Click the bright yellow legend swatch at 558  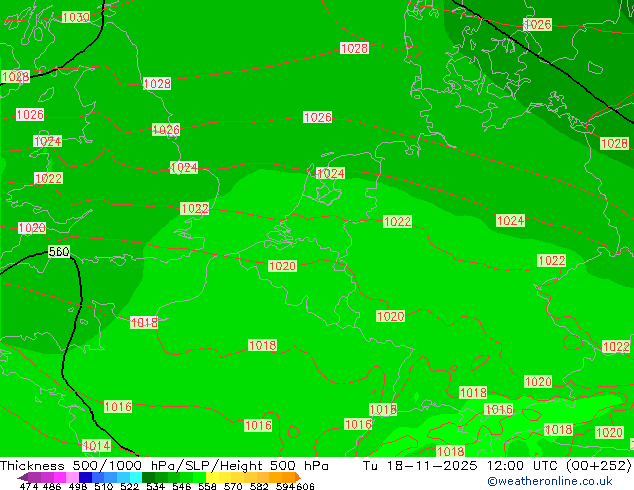coord(212,477)
